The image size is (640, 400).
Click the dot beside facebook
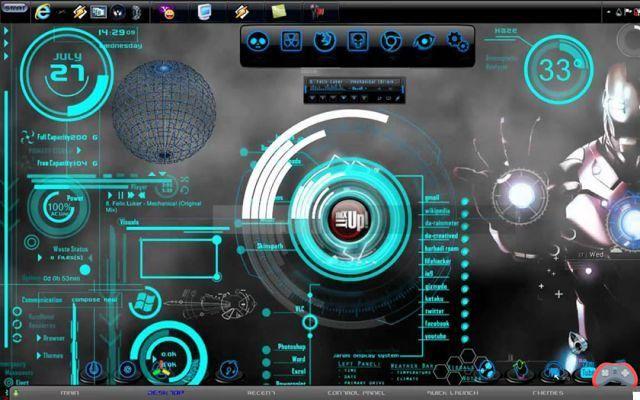pyautogui.click(x=464, y=327)
